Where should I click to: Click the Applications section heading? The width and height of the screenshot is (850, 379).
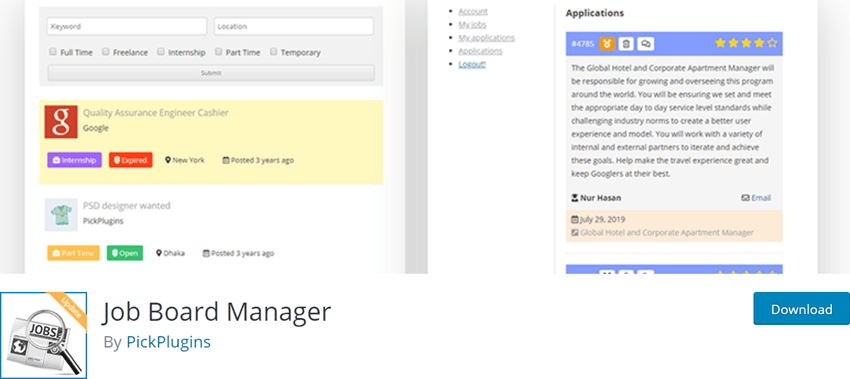(595, 12)
